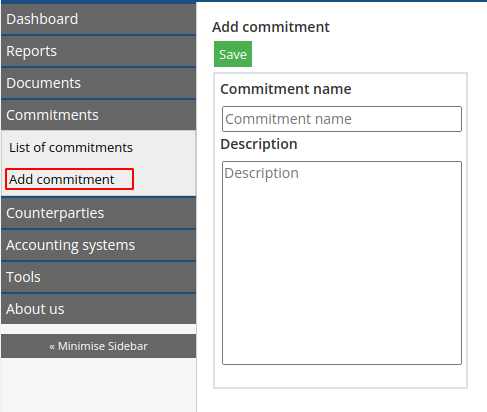Click the Add commitment page heading
Viewport: 487px width, 412px height.
[271, 27]
